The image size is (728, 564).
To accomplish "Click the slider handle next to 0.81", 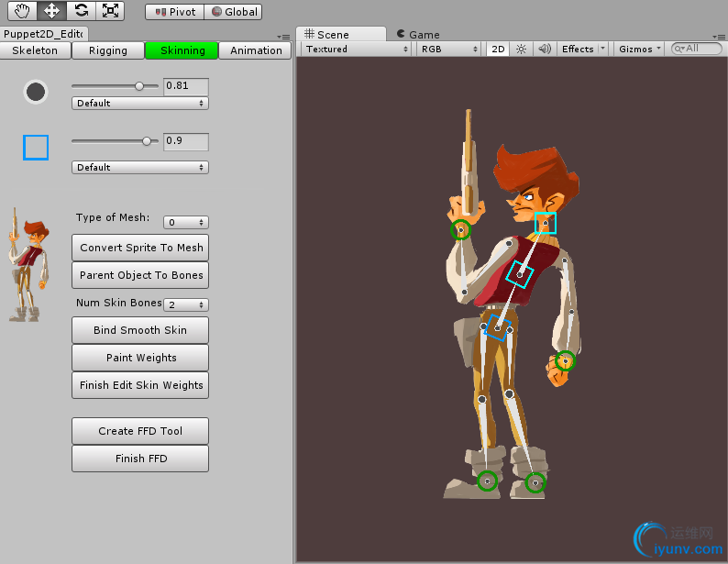I will pos(139,86).
